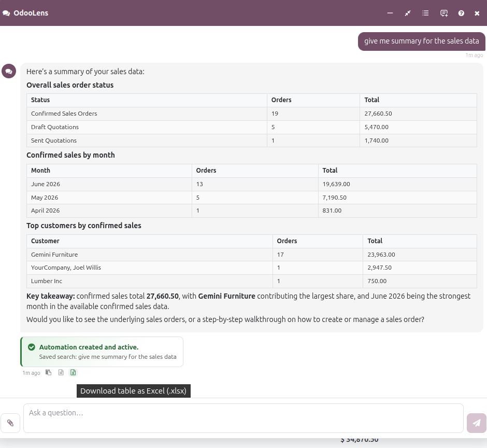This screenshot has width=487, height=448.
Task: Click the '1m ago' timestamp under the response
Action: pos(31,373)
